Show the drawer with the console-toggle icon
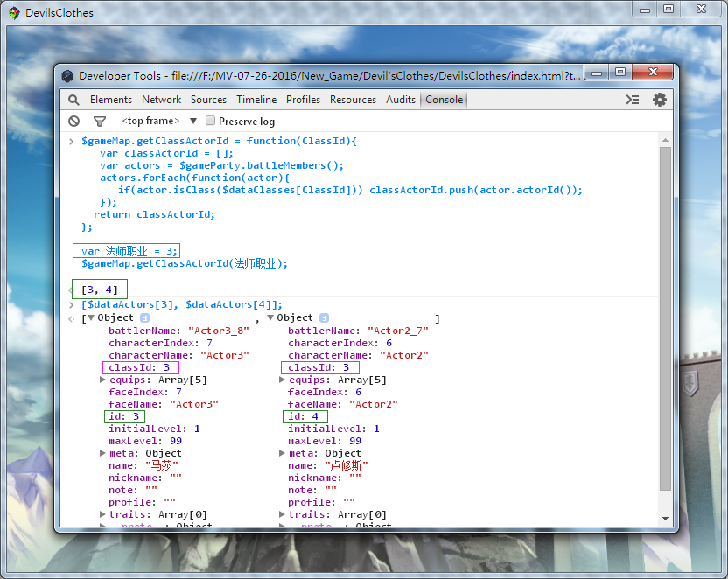Viewport: 728px width, 579px height. point(633,100)
